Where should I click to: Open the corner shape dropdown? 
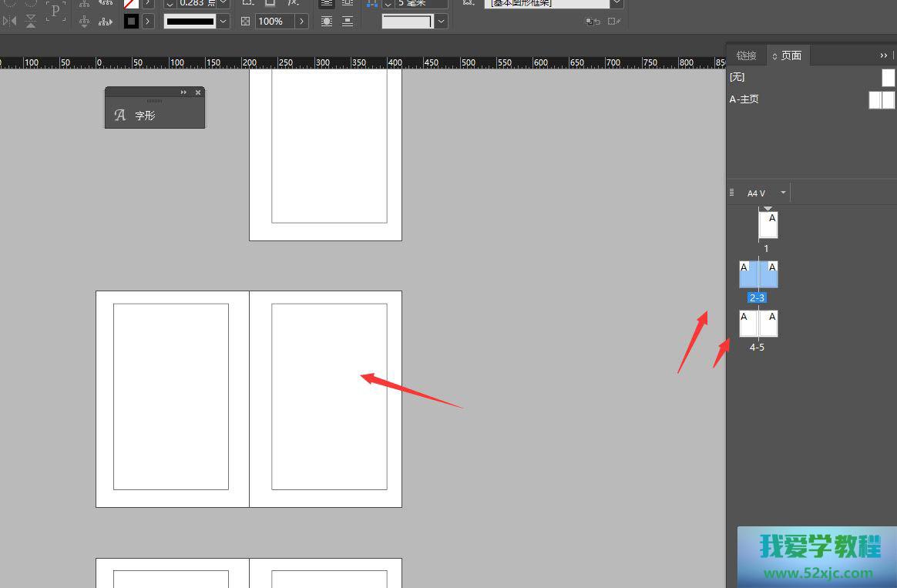pos(442,22)
